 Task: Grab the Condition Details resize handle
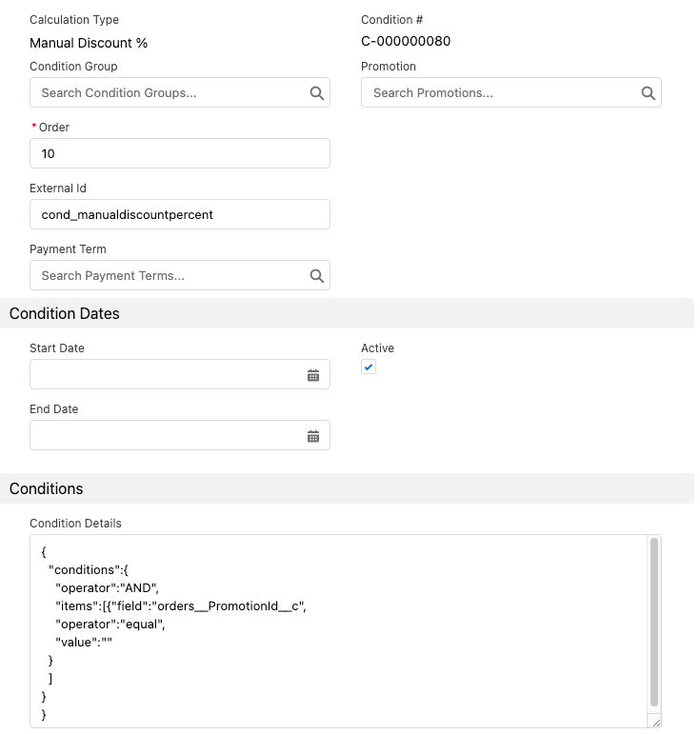click(654, 722)
